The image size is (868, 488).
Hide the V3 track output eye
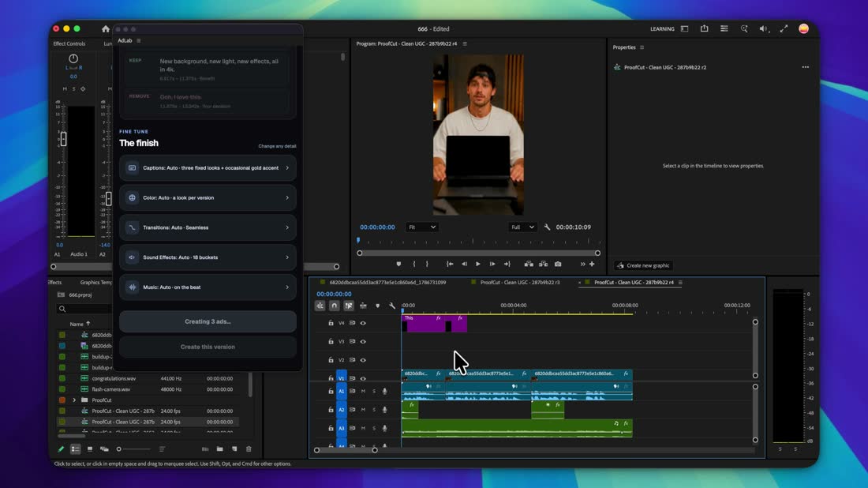click(363, 342)
